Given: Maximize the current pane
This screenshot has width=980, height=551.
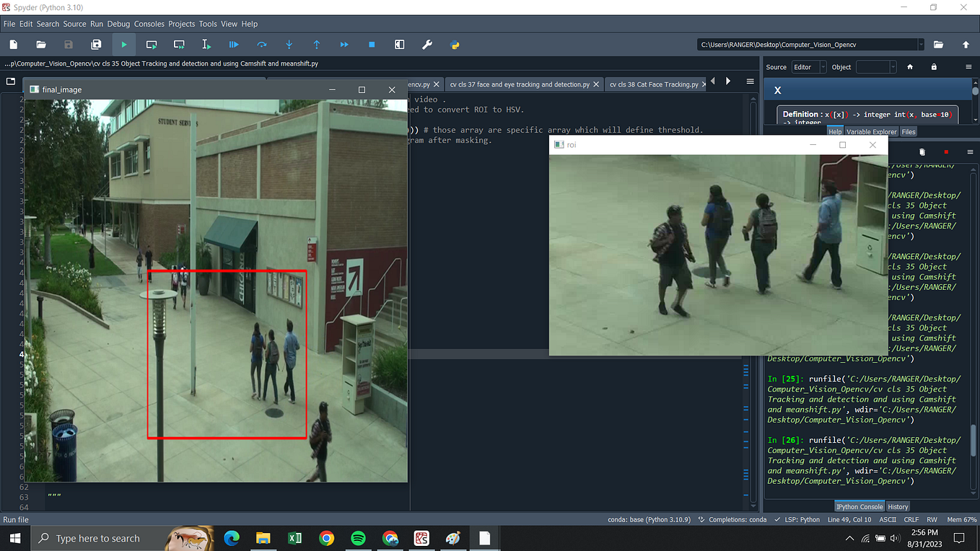Looking at the screenshot, I should click(x=399, y=45).
